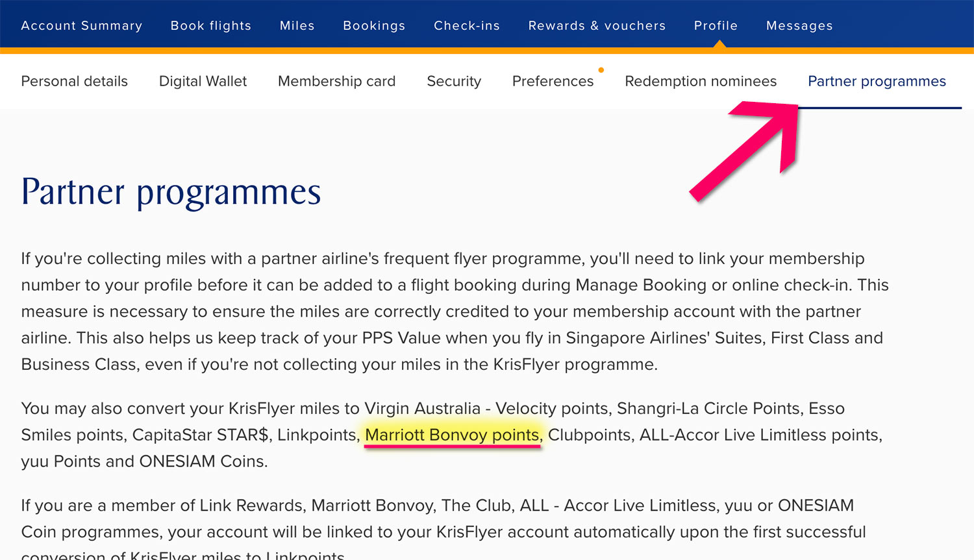The height and width of the screenshot is (560, 974).
Task: Switch to Redemption nominees tab
Action: coord(701,81)
